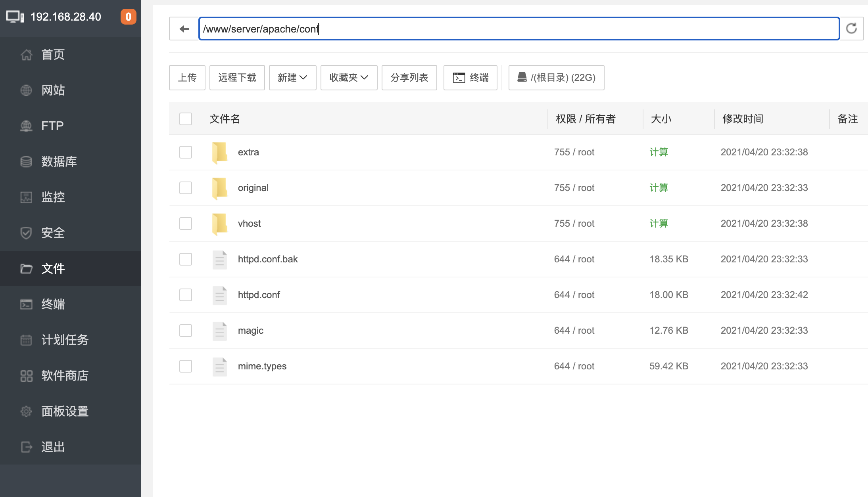Launch the terminal from the toolbar
The height and width of the screenshot is (497, 868).
[470, 78]
